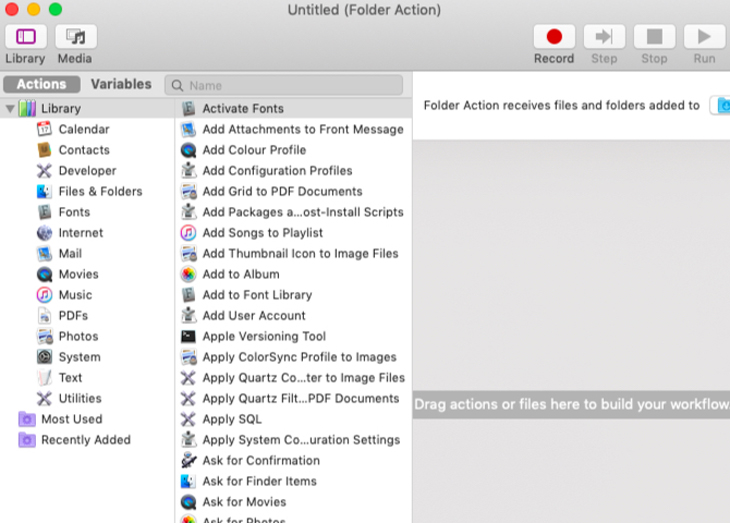The image size is (730, 523).
Task: Select the Utilities category icon
Action: click(44, 398)
